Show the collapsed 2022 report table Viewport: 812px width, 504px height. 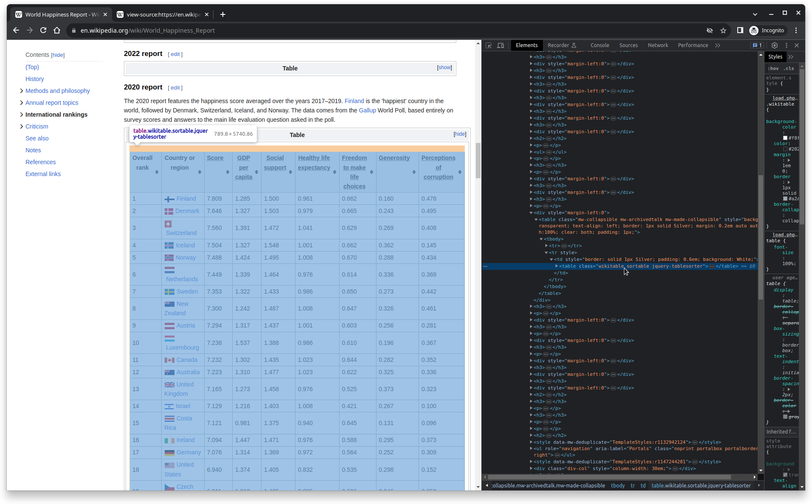444,67
